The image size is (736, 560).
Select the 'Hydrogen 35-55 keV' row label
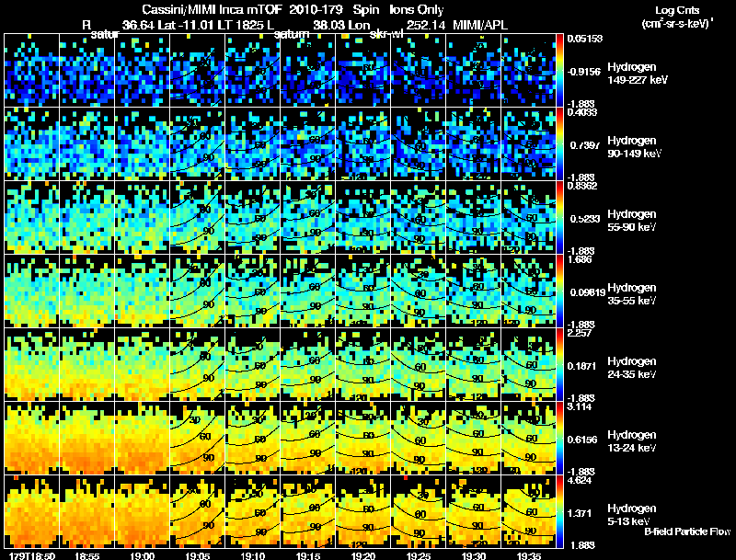pos(632,294)
